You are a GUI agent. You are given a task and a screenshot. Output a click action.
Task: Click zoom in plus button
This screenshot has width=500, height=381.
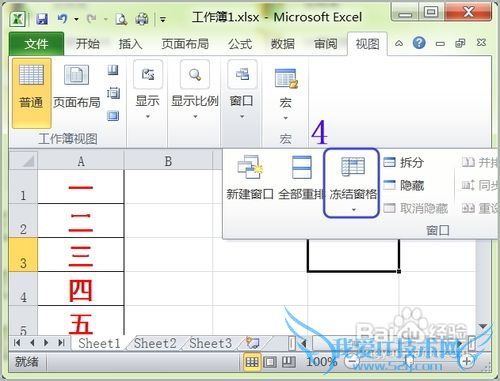coord(467,361)
